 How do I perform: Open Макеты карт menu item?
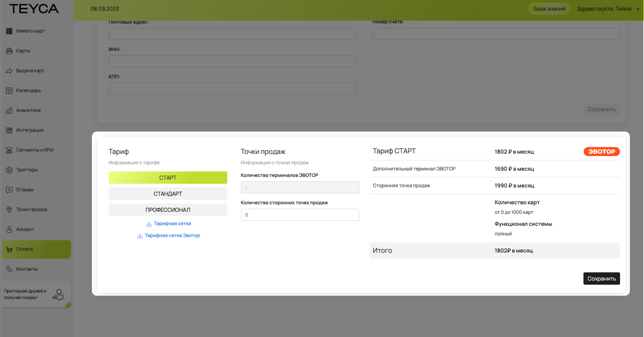(x=37, y=31)
